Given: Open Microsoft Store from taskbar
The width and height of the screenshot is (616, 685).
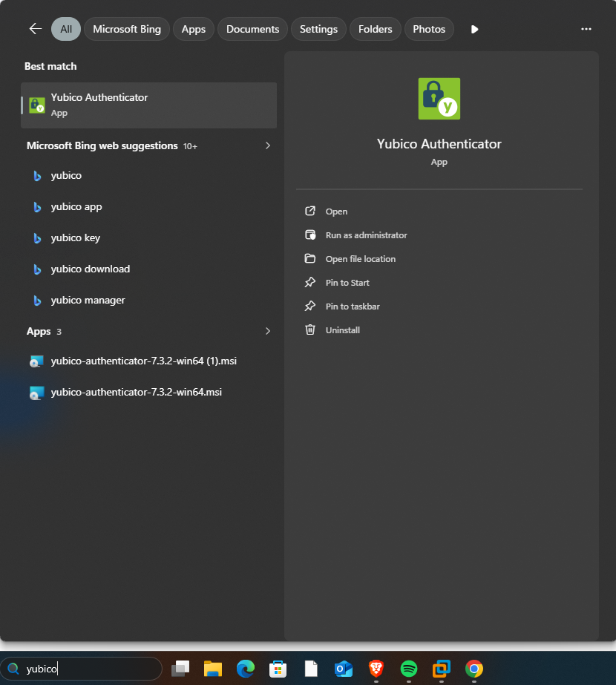Looking at the screenshot, I should click(x=278, y=669).
